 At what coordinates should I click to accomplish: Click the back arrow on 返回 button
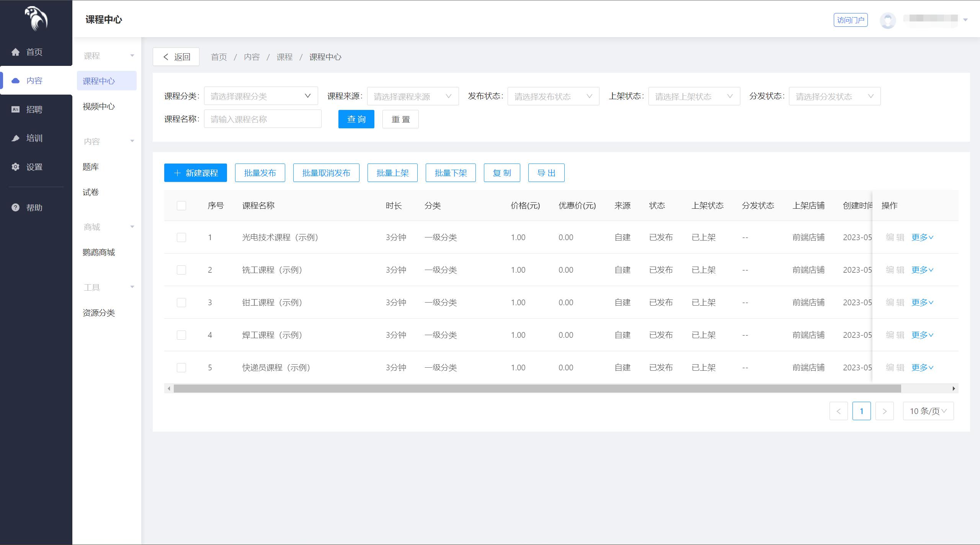(x=166, y=56)
